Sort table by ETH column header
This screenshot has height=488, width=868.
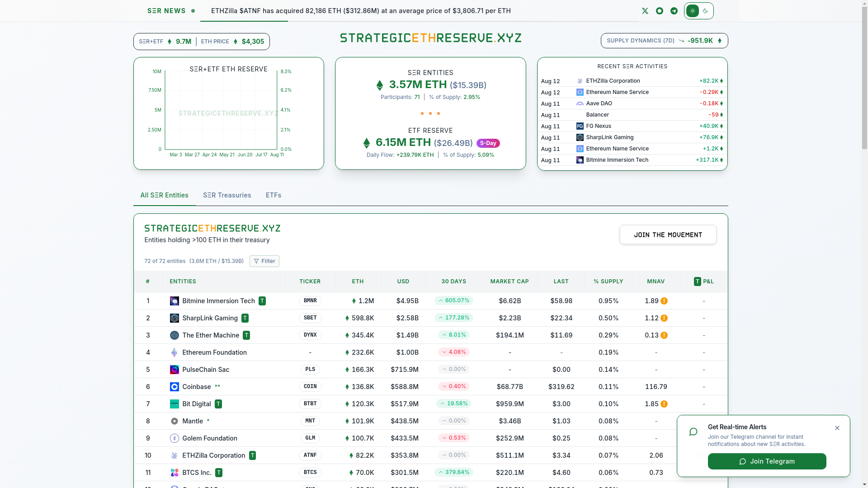coord(358,282)
